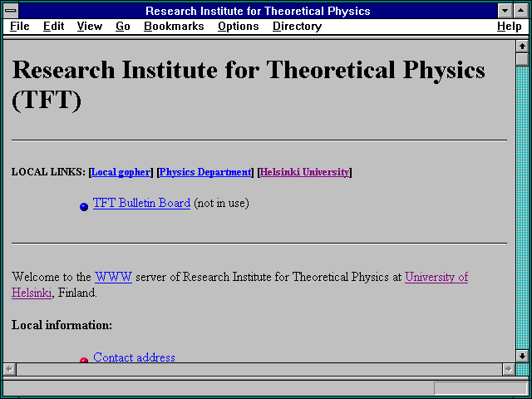Click the vertical scrollbar track below the thumb

pos(522,208)
